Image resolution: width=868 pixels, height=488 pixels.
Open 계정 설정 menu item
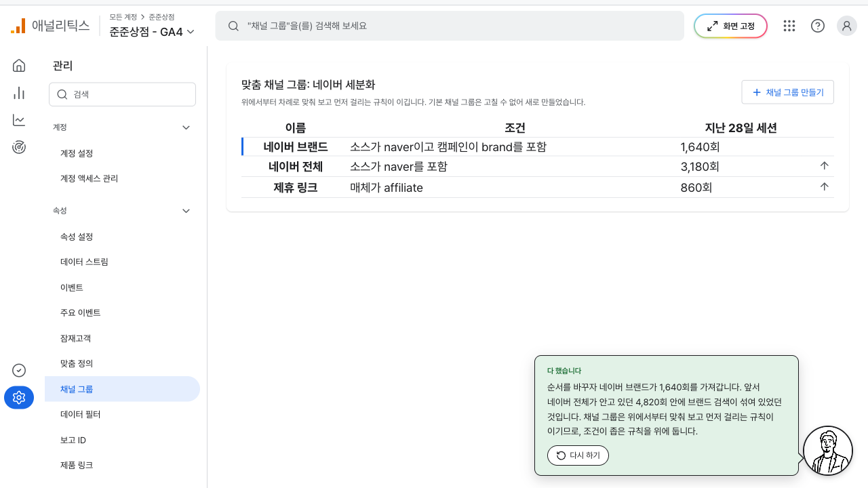pos(122,153)
